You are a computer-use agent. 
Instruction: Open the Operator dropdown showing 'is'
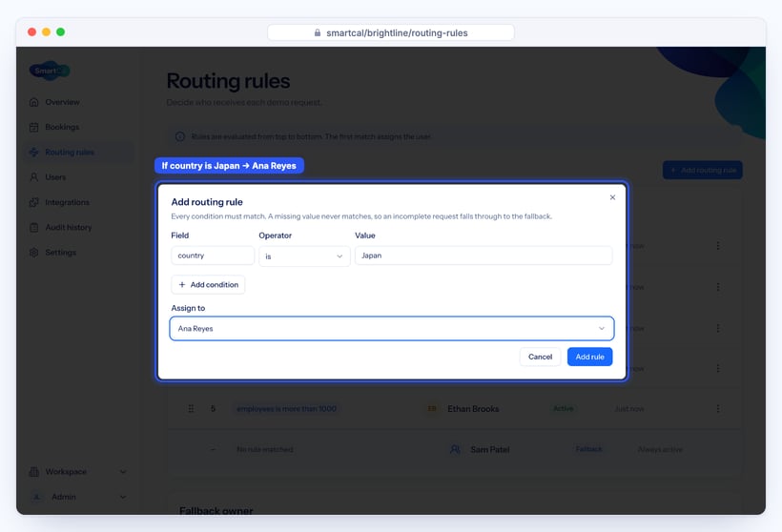coord(304,256)
